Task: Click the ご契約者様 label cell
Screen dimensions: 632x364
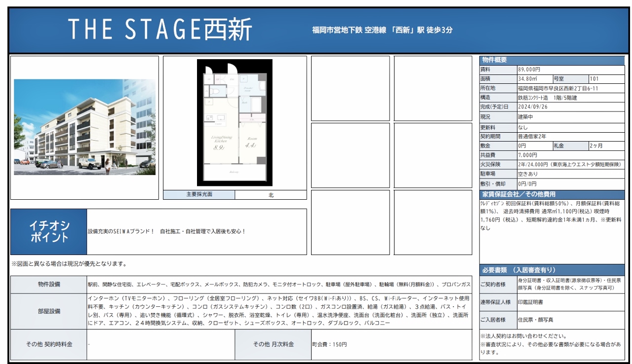Action: tap(498, 285)
